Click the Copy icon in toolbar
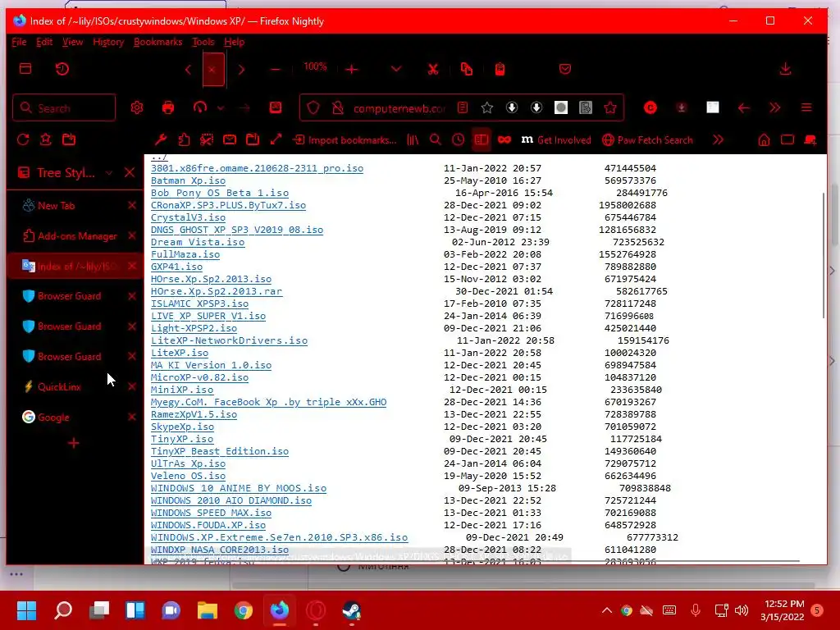This screenshot has height=630, width=840. tap(467, 70)
